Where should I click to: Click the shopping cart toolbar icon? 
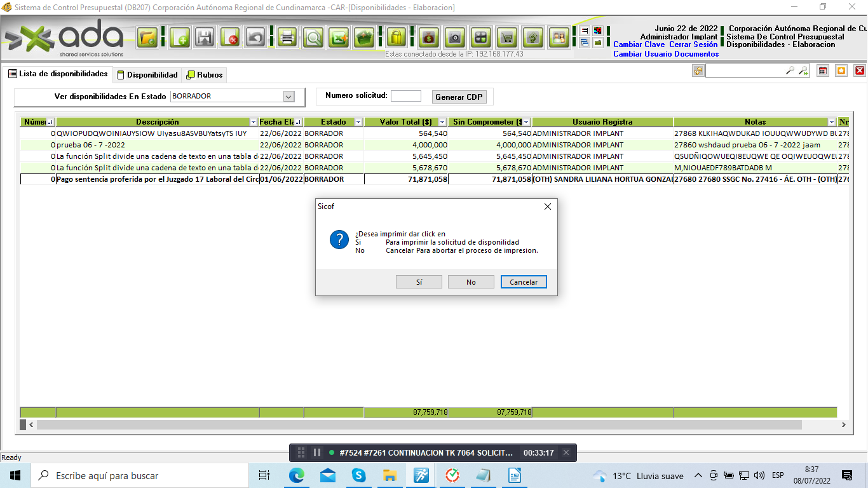pyautogui.click(x=506, y=38)
